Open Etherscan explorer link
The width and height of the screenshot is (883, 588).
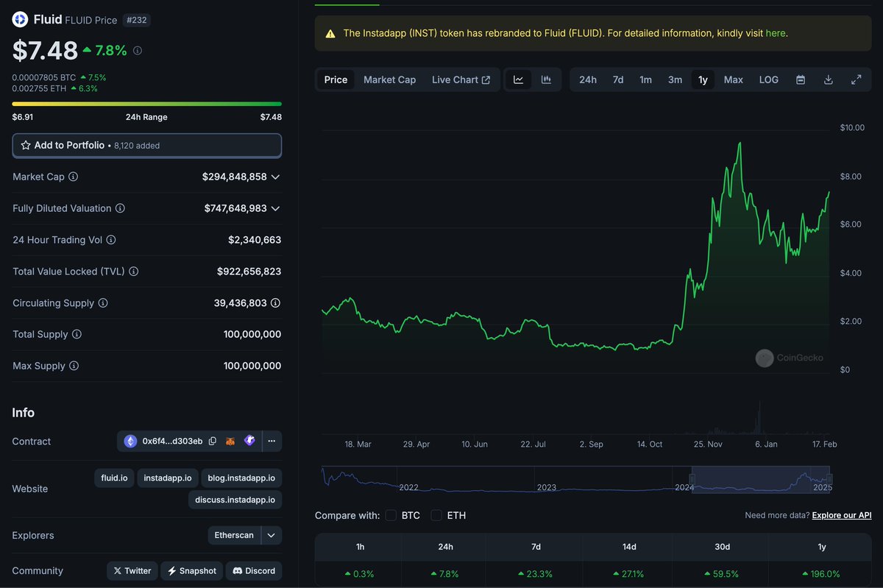coord(234,536)
